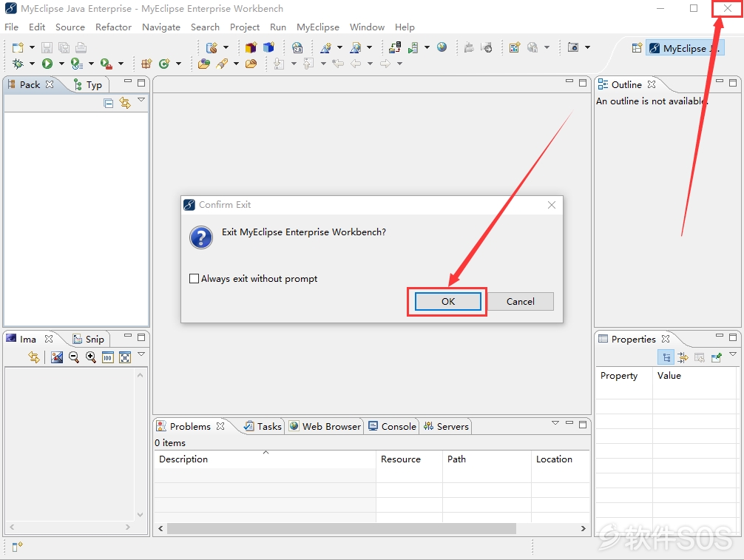Click Collapse All in Package Explorer
This screenshot has height=560, width=744.
pyautogui.click(x=108, y=103)
